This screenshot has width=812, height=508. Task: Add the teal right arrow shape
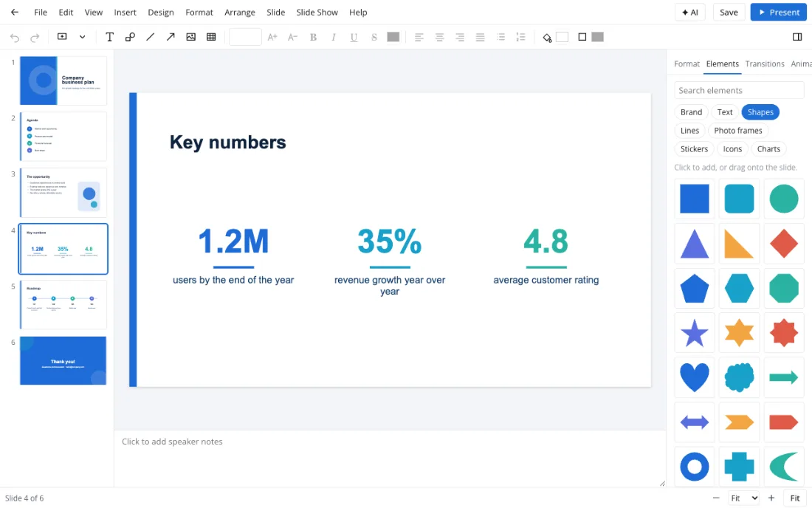click(783, 377)
